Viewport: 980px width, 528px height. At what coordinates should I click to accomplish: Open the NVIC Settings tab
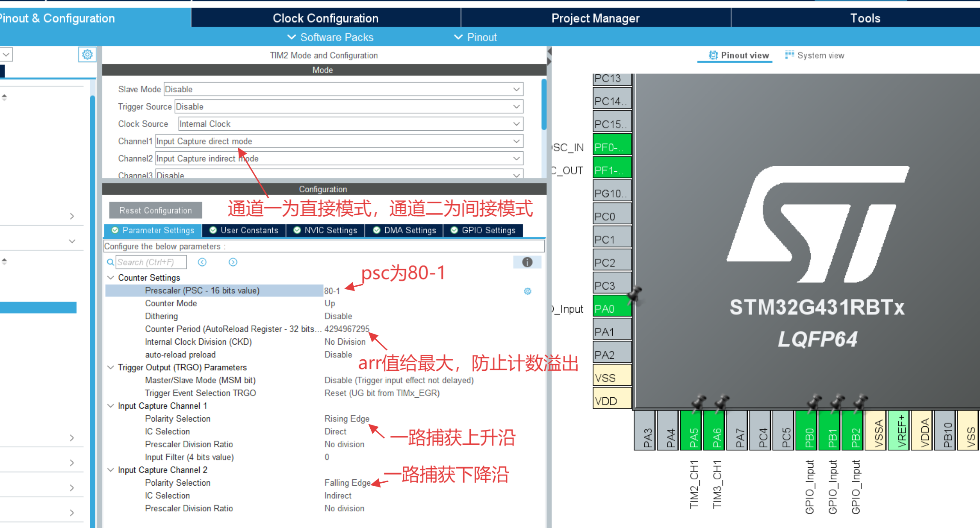325,230
